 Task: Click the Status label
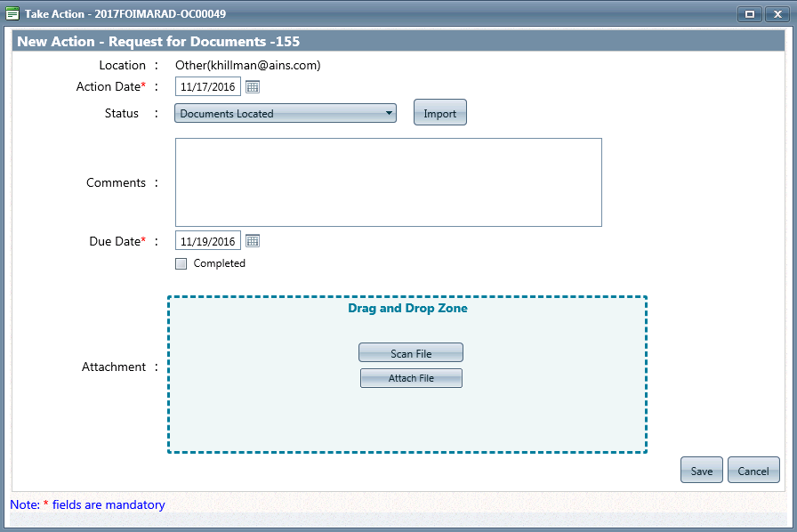pyautogui.click(x=122, y=113)
